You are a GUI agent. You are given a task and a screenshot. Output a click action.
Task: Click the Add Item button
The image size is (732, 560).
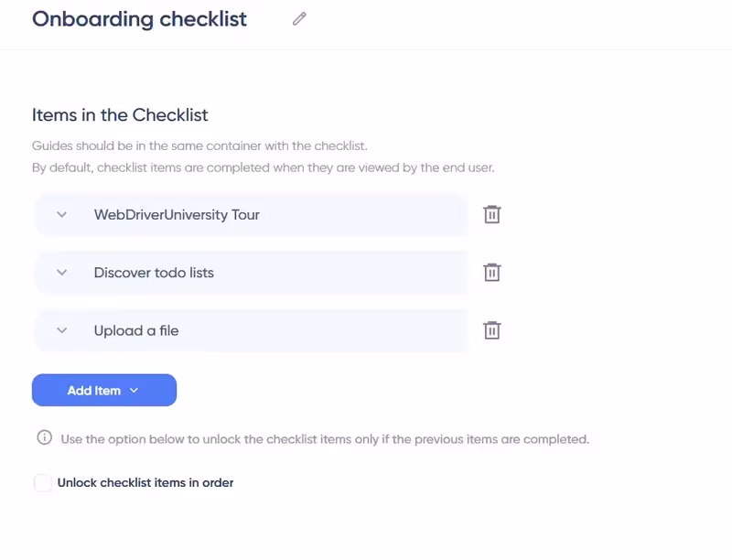94,390
